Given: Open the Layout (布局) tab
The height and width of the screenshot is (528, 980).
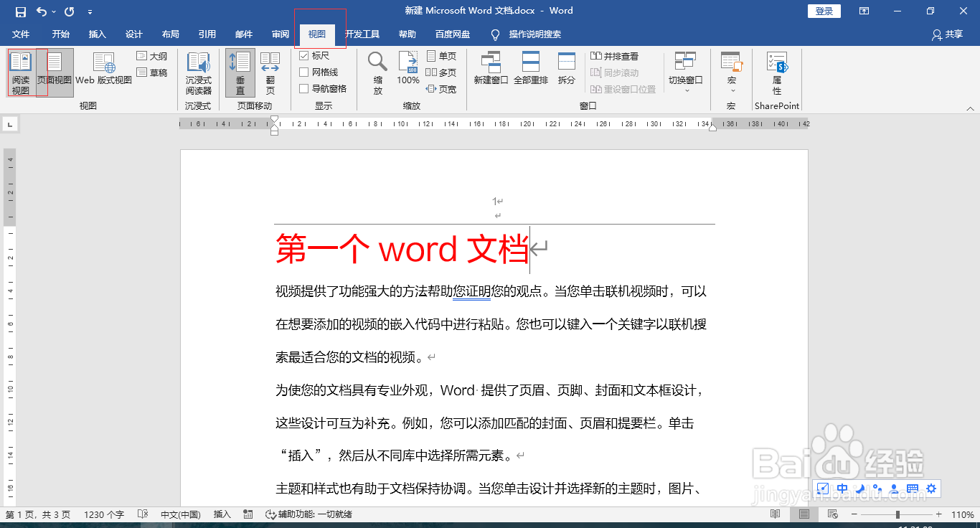Looking at the screenshot, I should [x=171, y=34].
